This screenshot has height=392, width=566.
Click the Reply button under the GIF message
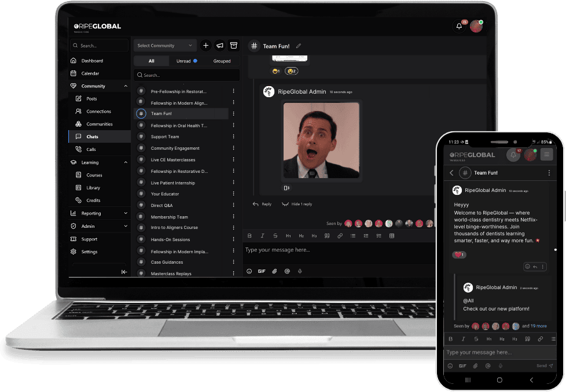click(x=262, y=204)
